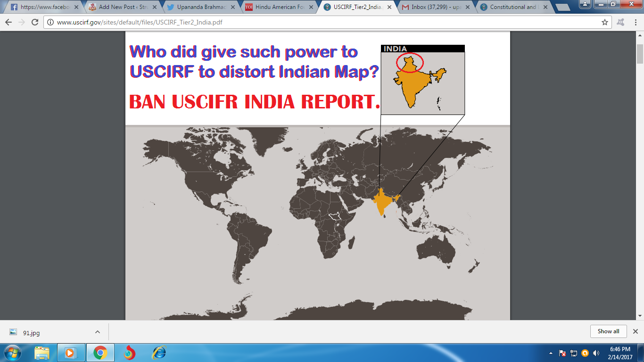Reload the current page
This screenshot has width=644, height=362.
(x=35, y=22)
